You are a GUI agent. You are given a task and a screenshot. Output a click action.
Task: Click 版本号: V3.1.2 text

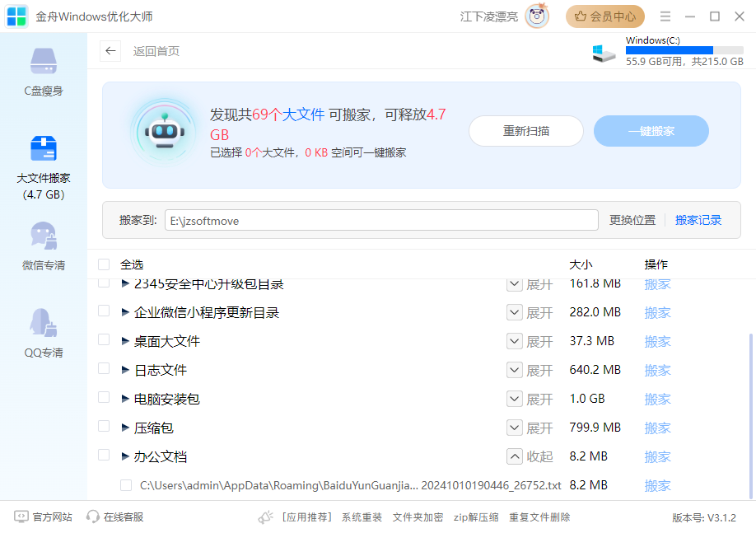point(704,517)
